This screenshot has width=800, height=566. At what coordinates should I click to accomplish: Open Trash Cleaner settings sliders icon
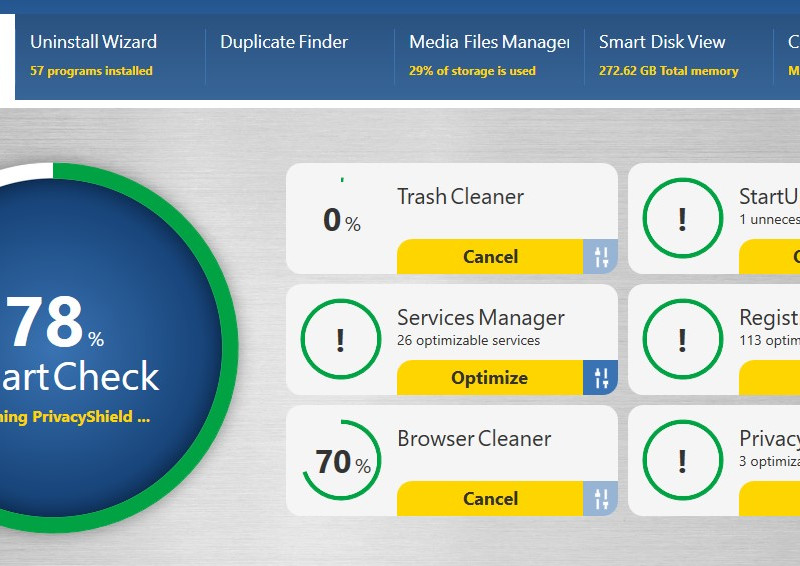point(601,257)
